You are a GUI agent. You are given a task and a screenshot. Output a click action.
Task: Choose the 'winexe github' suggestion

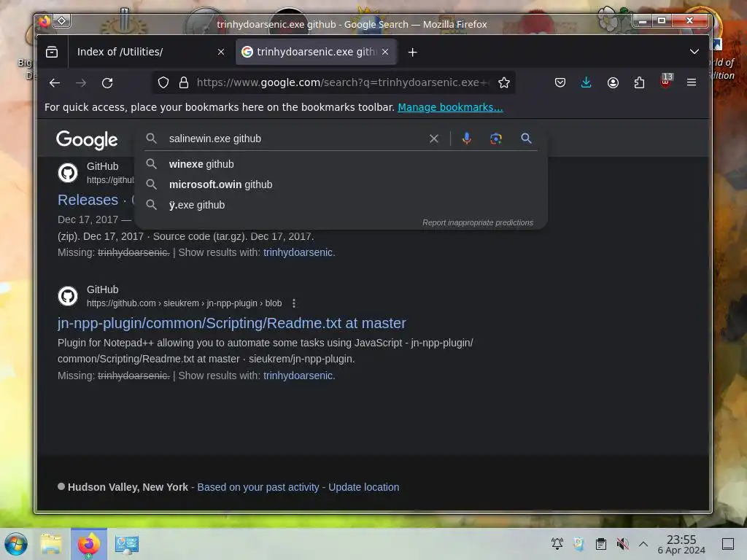341,164
